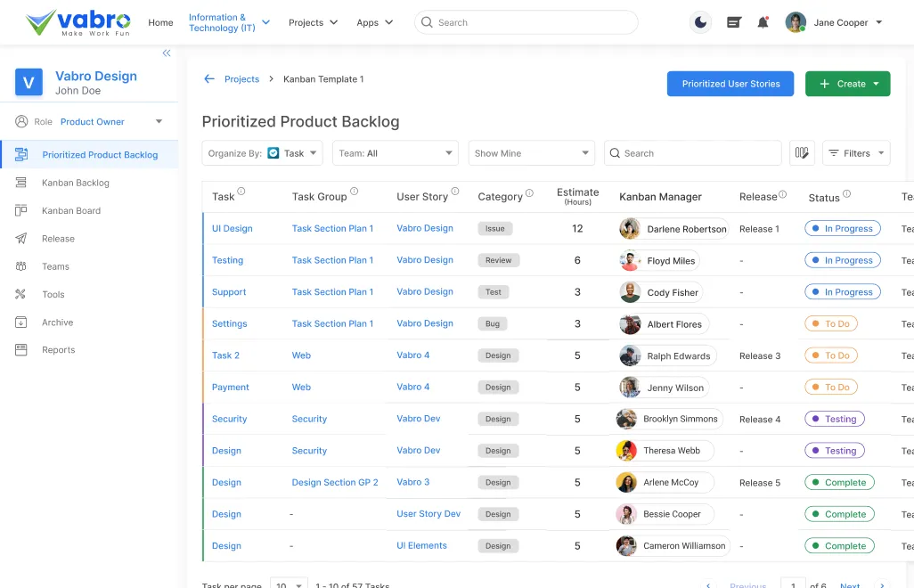
Task: Open the messages icon in the top bar
Action: pos(732,21)
